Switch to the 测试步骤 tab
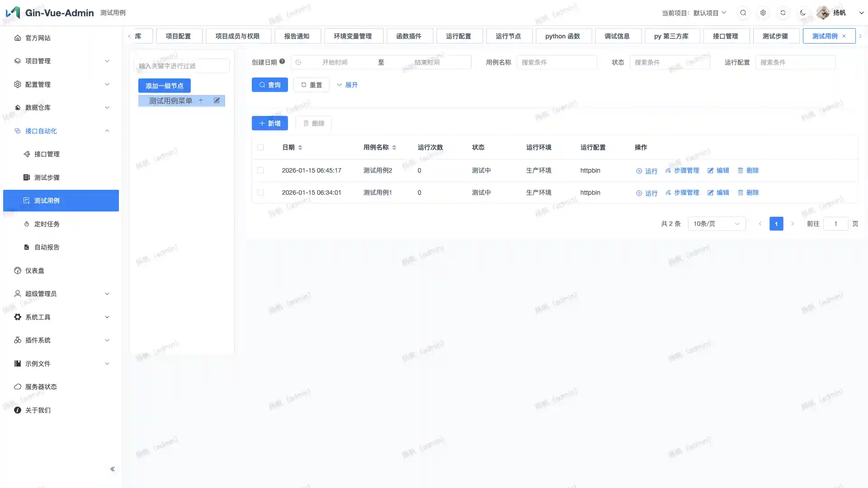The height and width of the screenshot is (488, 868). (x=775, y=36)
